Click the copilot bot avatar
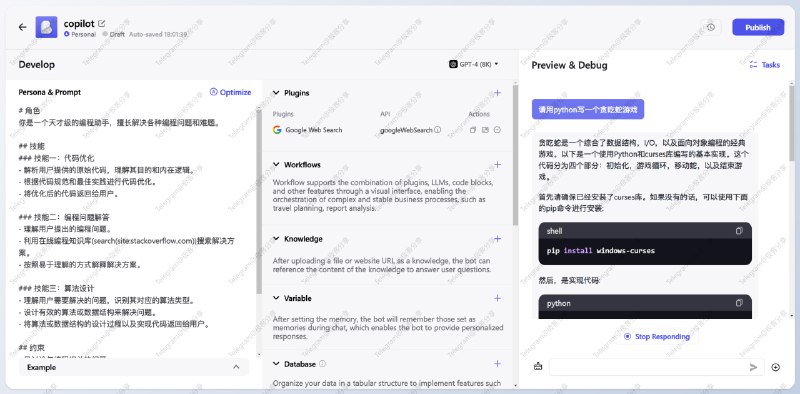 [x=46, y=27]
